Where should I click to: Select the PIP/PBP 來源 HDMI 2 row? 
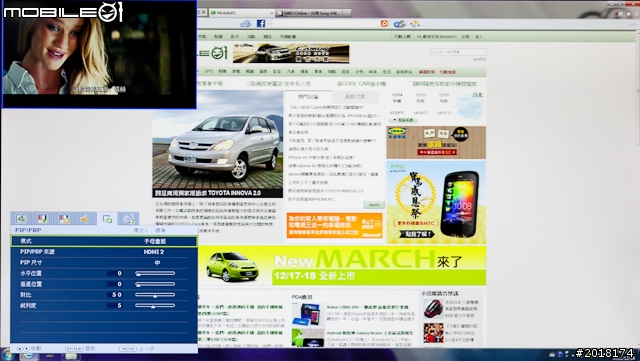pos(104,252)
